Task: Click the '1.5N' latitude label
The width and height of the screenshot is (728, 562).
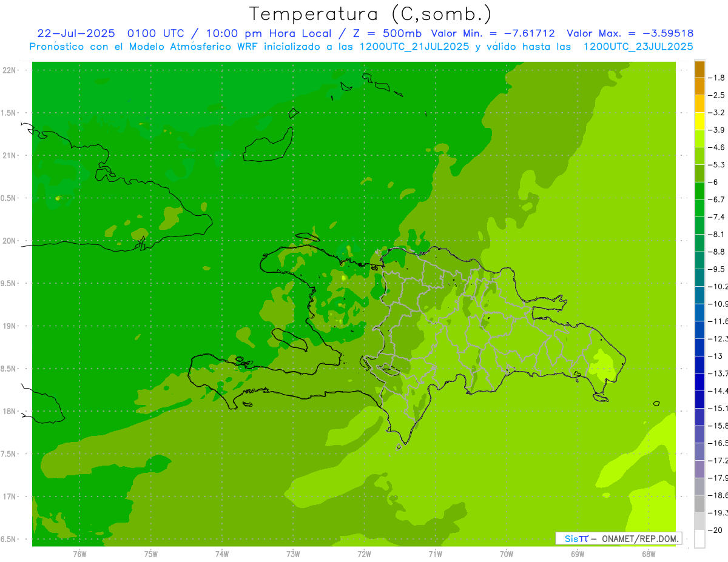Action: (8, 113)
